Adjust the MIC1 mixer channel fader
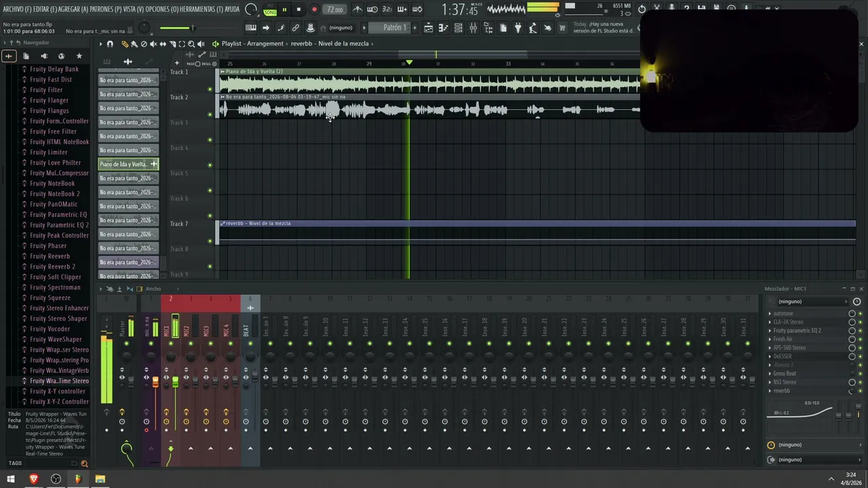The image size is (868, 488). pos(175,383)
